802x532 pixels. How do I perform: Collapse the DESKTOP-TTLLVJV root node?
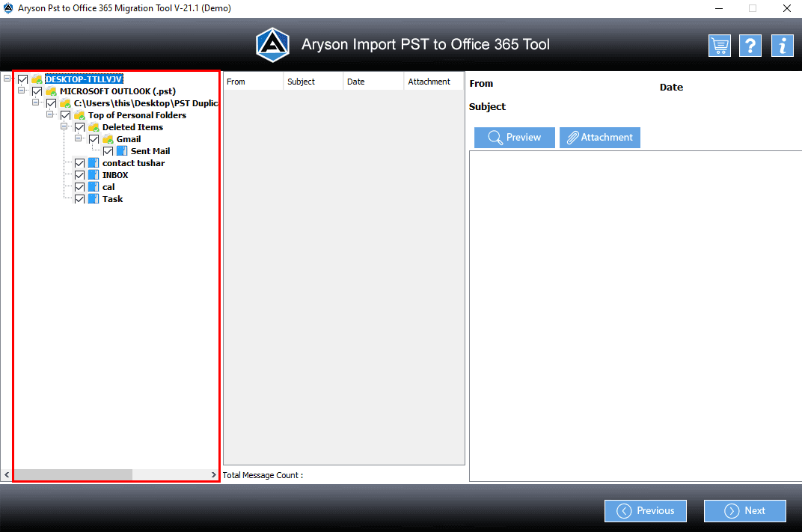[7, 79]
